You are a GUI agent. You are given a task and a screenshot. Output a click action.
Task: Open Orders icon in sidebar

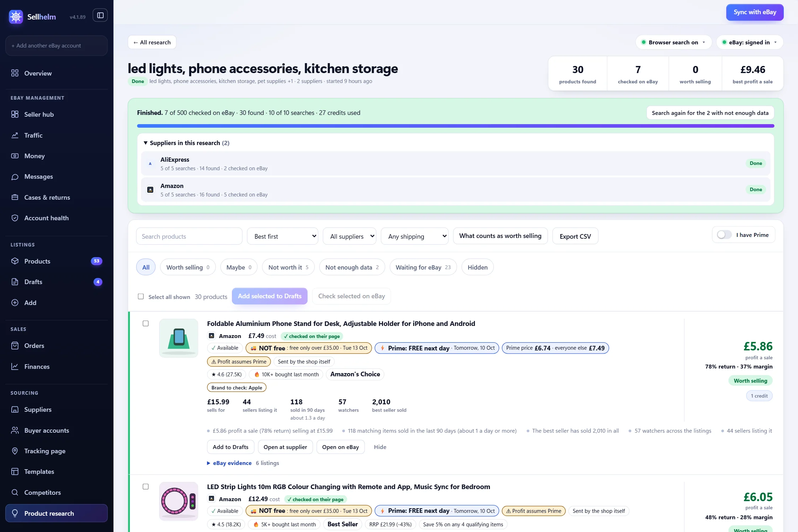15,345
